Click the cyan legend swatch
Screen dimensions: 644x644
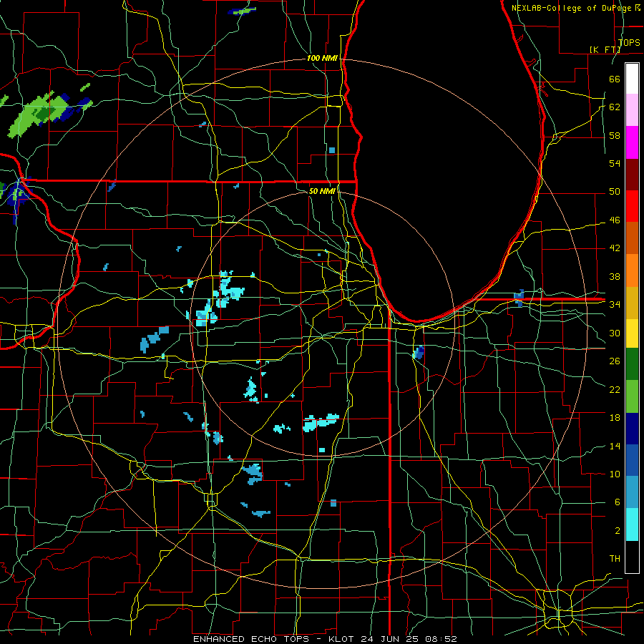tap(632, 525)
